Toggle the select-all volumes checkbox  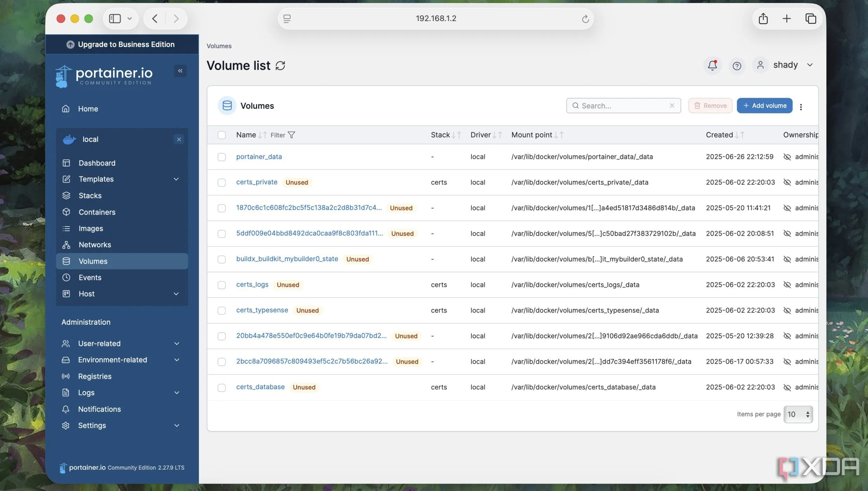pos(221,135)
